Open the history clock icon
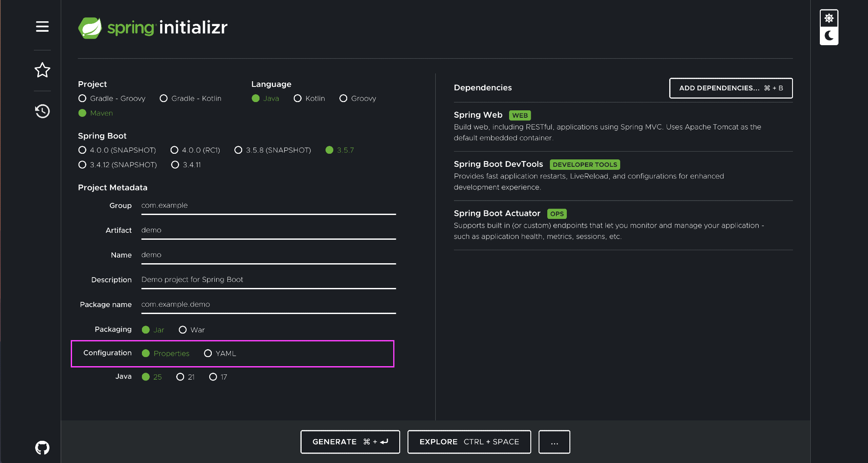 pyautogui.click(x=42, y=111)
